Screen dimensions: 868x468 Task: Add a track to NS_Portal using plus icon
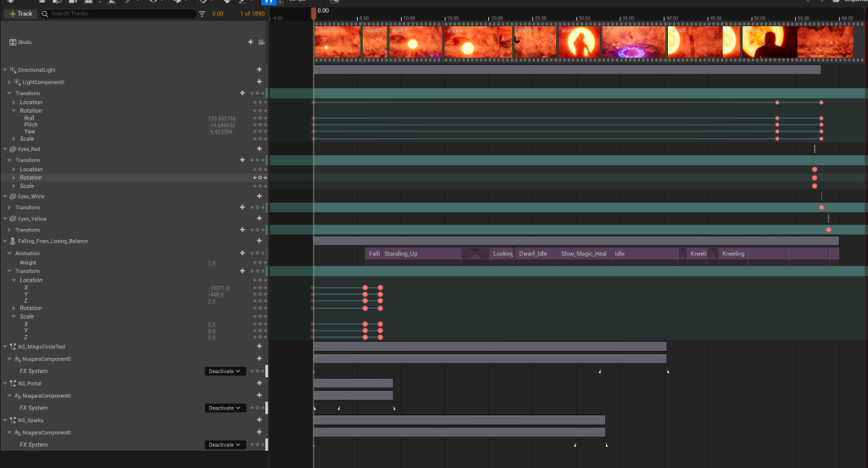259,383
